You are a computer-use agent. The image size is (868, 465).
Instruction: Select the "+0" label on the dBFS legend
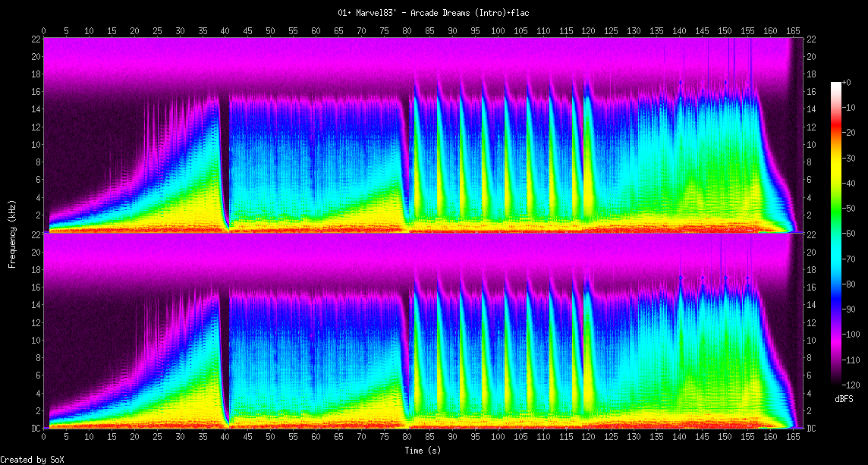click(848, 82)
